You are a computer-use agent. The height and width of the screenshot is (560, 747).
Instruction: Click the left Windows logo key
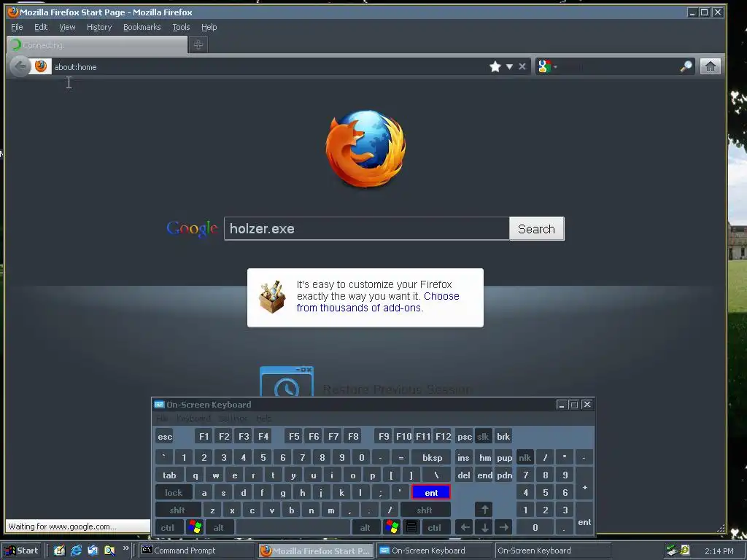point(194,527)
